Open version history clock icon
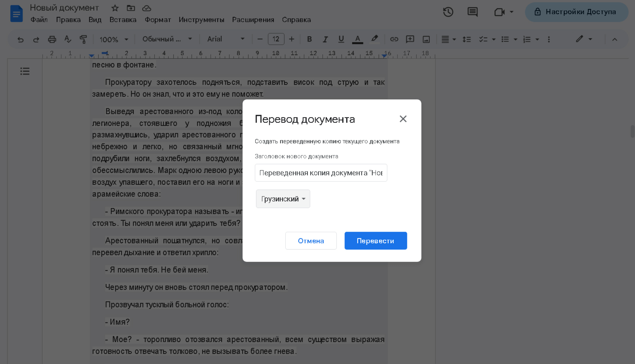Image resolution: width=635 pixels, height=364 pixels. click(x=448, y=12)
